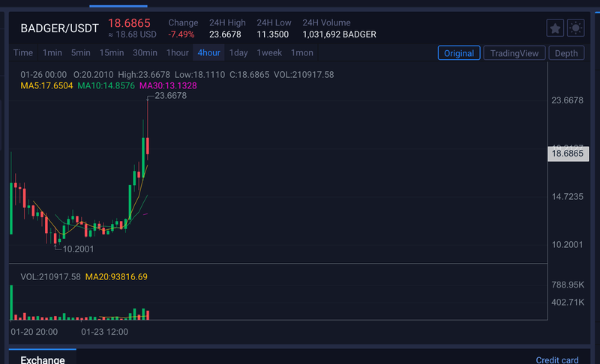
Task: Click the 23.6678 high annotation on chart
Action: 171,95
